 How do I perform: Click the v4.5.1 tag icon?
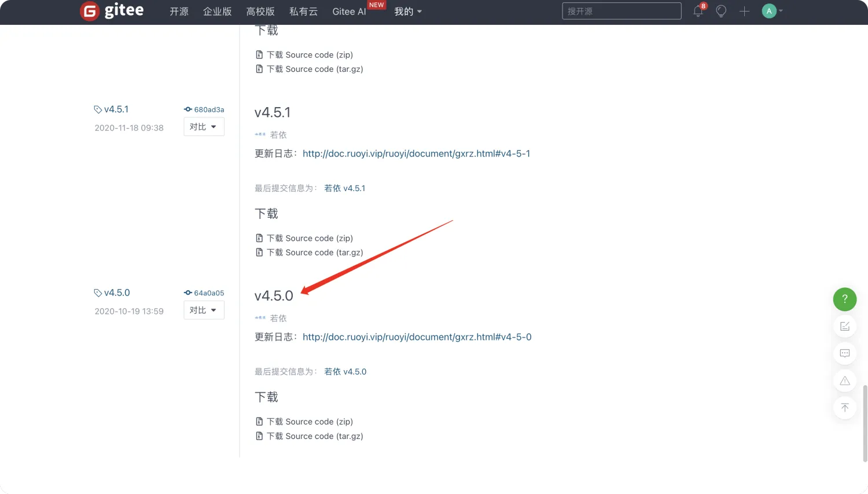point(98,109)
